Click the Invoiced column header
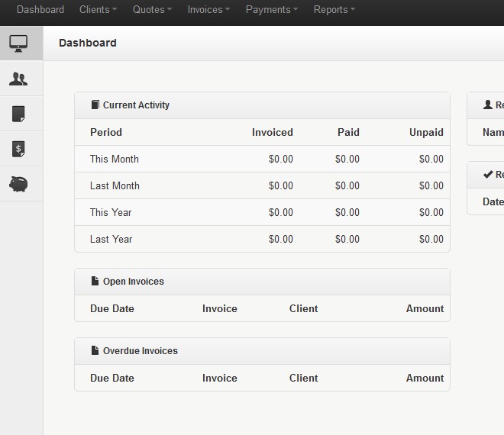 272,133
